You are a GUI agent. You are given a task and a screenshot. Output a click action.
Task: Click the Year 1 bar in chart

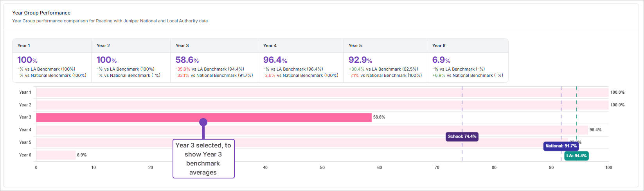[x=322, y=93]
